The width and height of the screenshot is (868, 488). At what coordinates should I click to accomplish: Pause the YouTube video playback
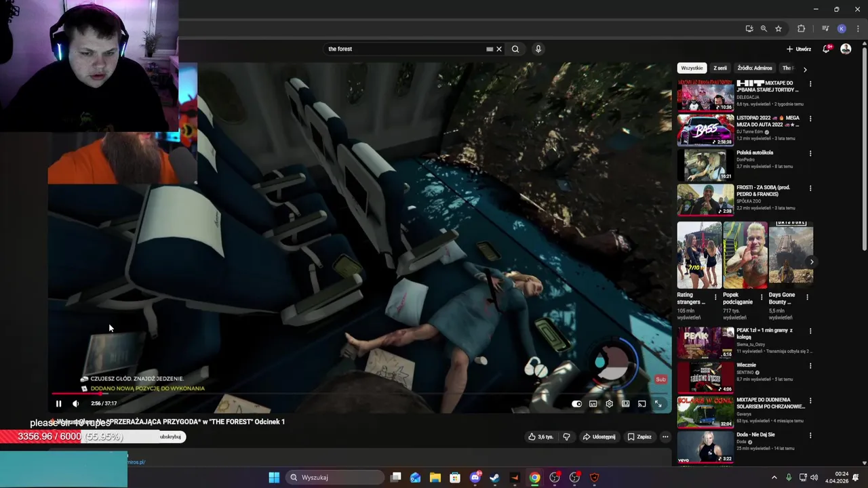58,403
